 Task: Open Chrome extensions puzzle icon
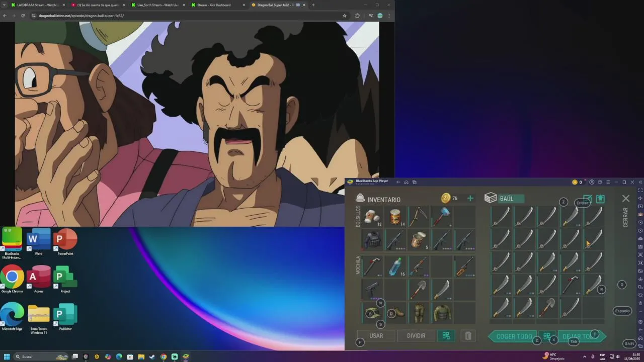click(x=357, y=16)
